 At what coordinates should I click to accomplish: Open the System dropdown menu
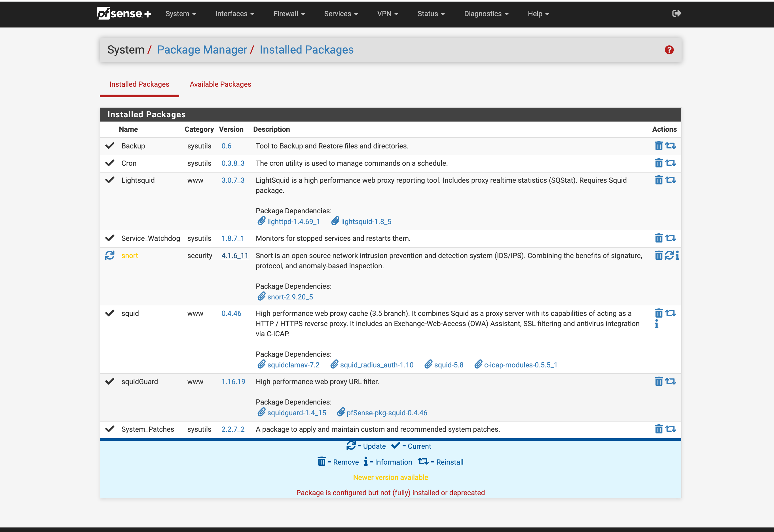181,14
